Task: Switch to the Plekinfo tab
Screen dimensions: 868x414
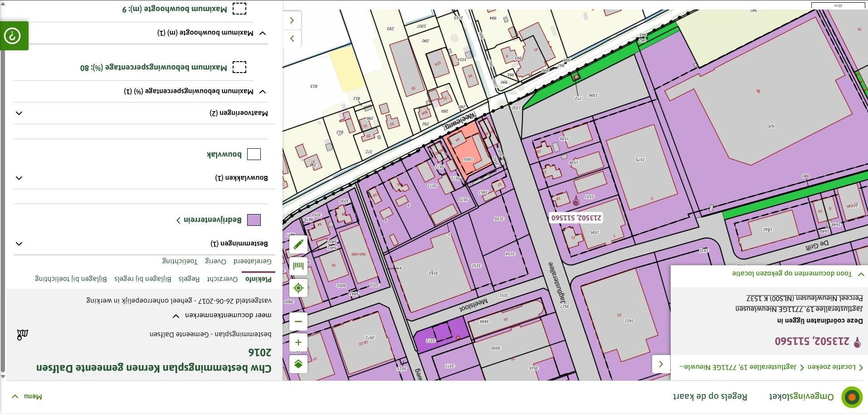Action: [258, 279]
